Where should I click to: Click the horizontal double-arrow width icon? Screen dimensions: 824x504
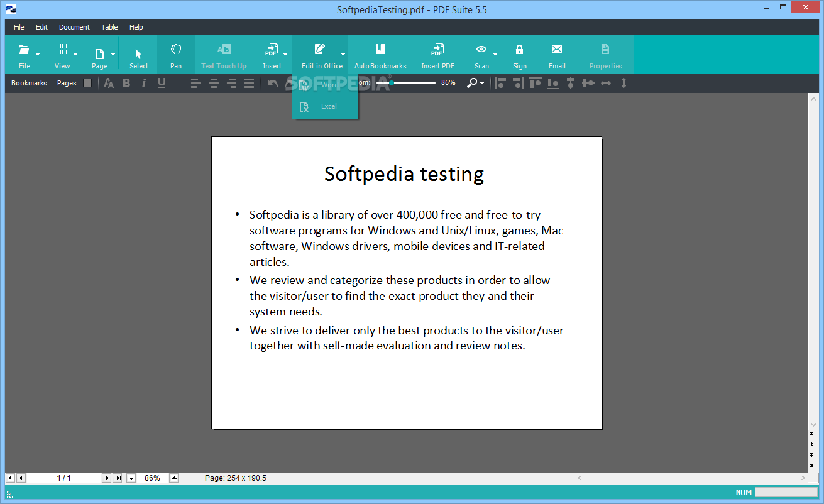[606, 83]
